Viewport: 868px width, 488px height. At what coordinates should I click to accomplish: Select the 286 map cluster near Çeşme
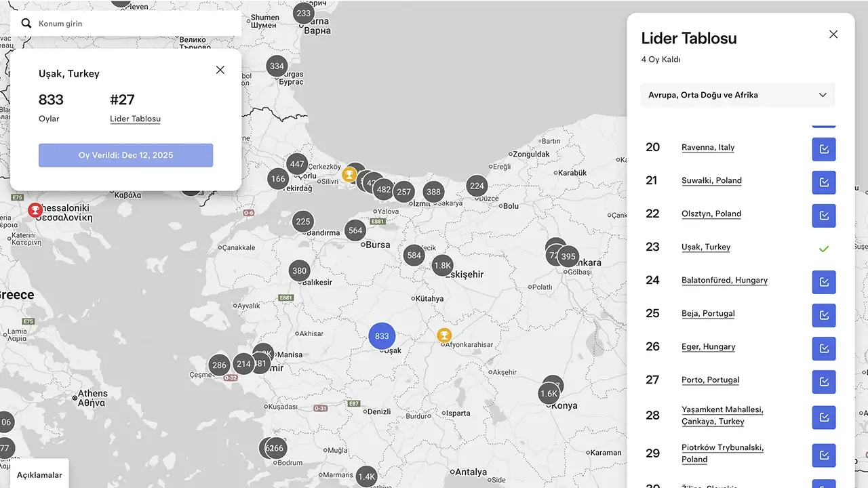click(x=219, y=365)
